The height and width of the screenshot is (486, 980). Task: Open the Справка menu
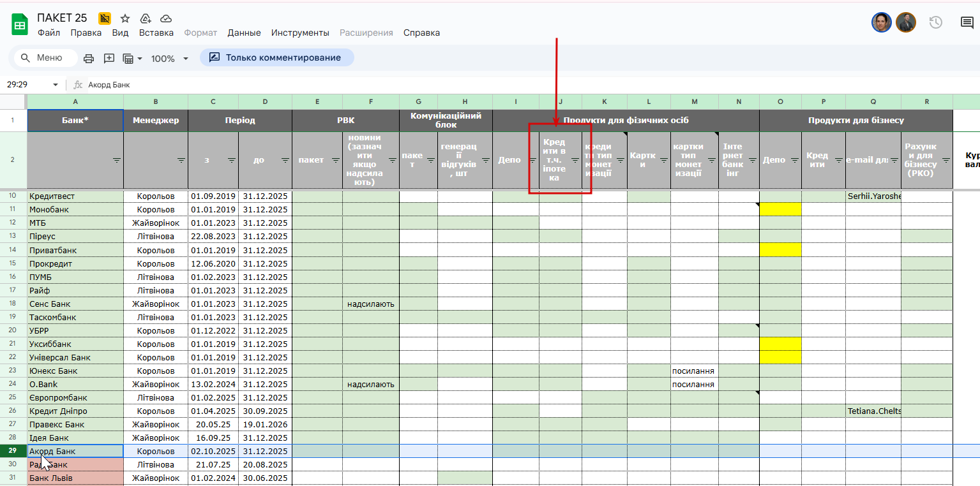pos(421,33)
